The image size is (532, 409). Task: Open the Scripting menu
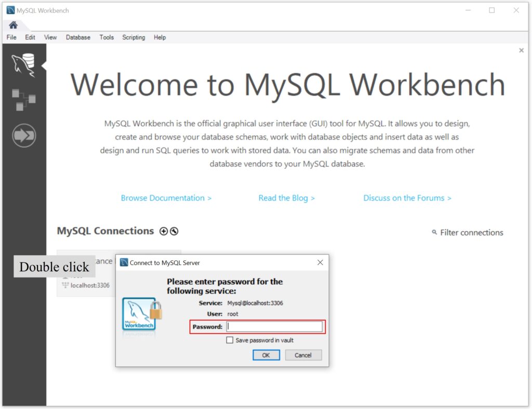pos(134,37)
